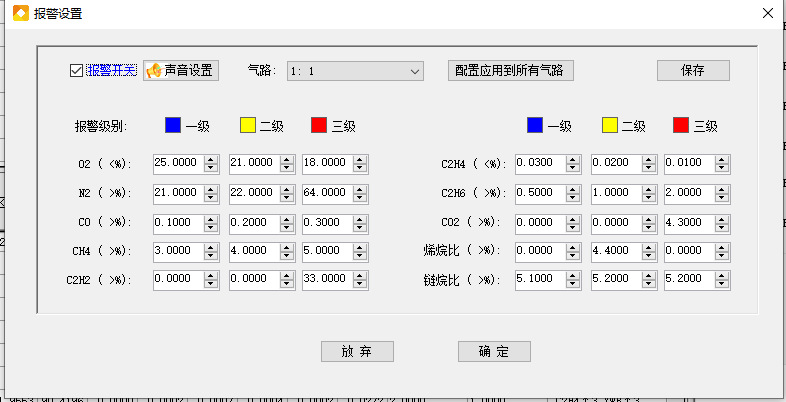The image size is (786, 402).
Task: Decrease the 链烷比 level-three value 5.2000
Action: click(x=722, y=285)
